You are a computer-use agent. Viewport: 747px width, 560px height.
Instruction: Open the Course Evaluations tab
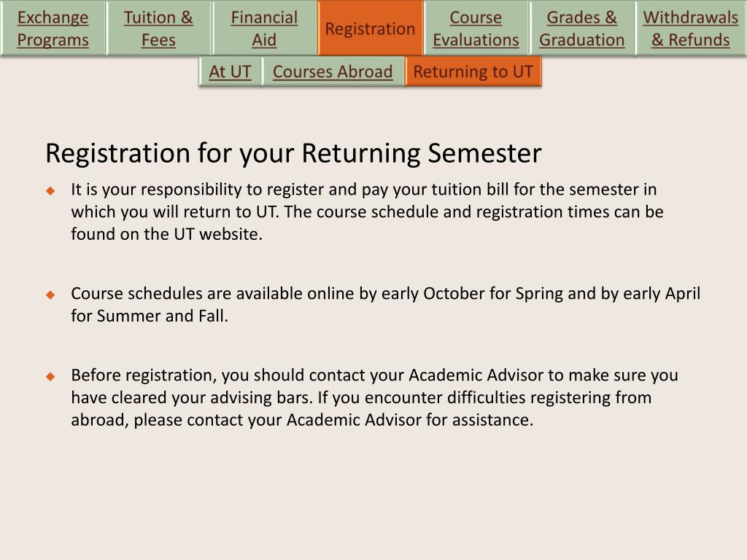click(x=476, y=28)
